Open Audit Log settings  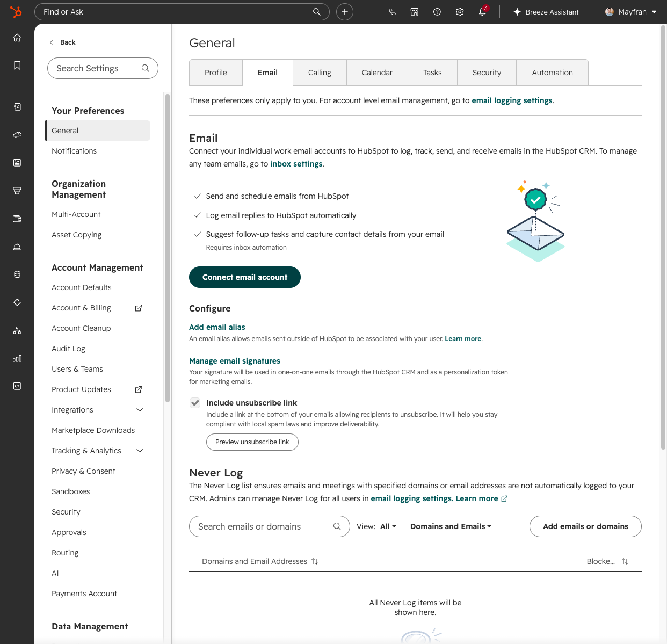(68, 349)
